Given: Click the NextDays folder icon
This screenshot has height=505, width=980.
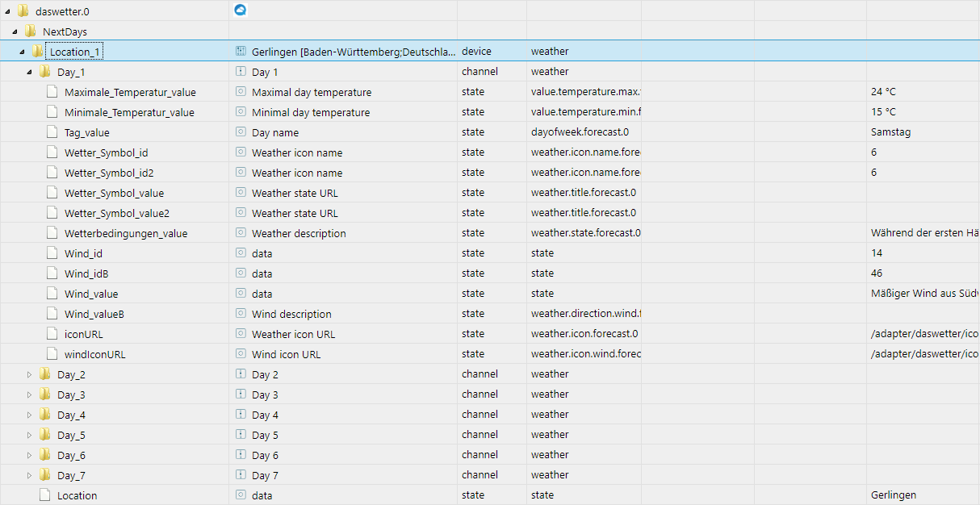Looking at the screenshot, I should pos(31,31).
